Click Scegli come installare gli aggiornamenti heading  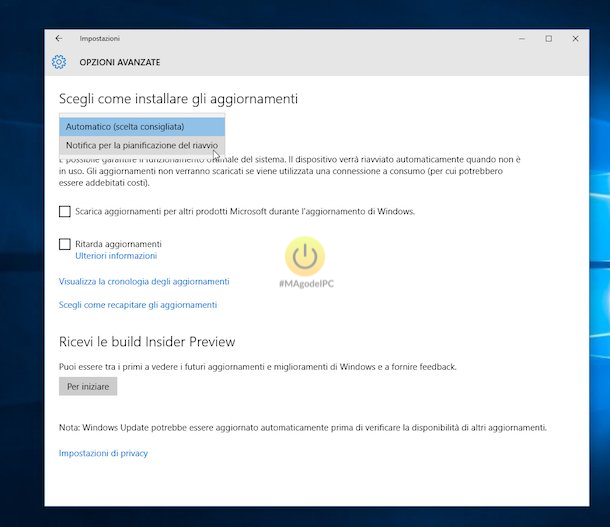point(178,99)
